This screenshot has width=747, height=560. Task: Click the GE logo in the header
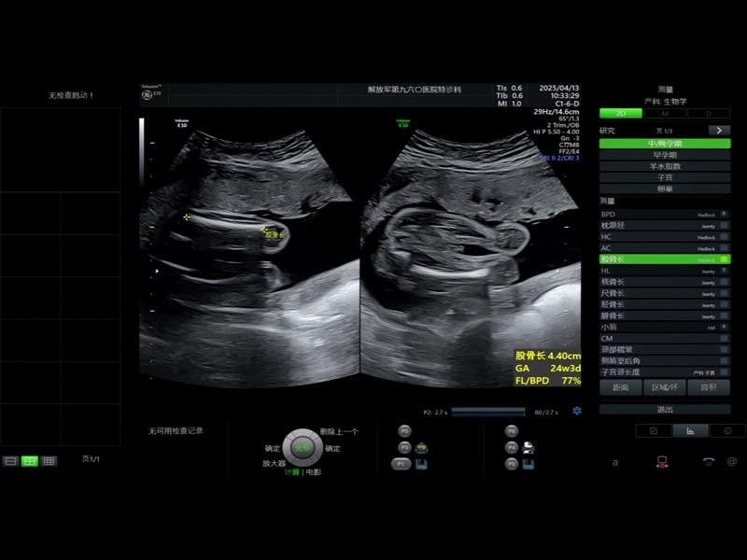147,95
